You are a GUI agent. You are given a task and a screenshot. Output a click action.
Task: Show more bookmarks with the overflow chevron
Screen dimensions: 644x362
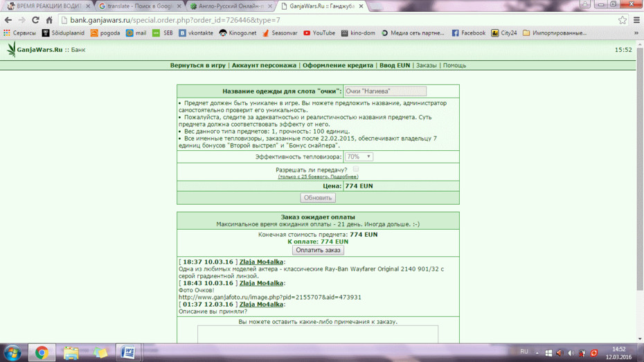click(636, 33)
